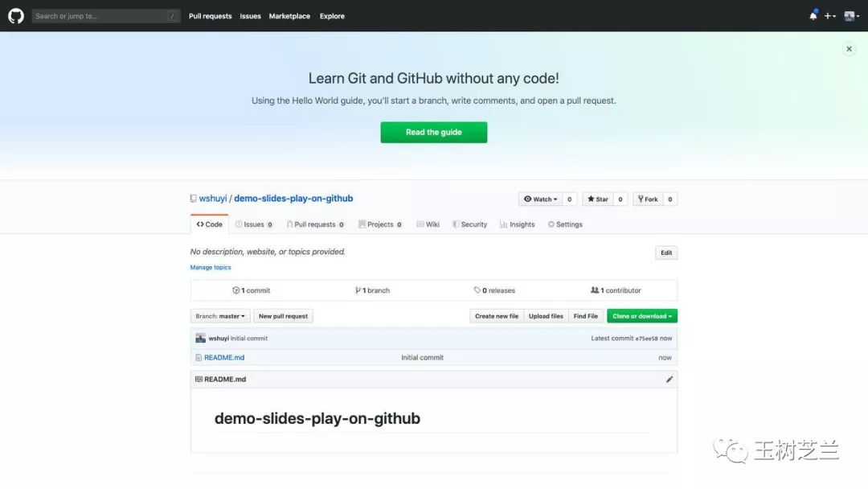
Task: Switch to the Security tab
Action: click(x=470, y=224)
